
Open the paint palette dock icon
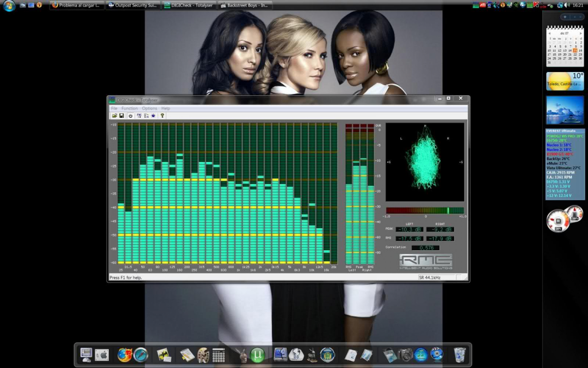[203, 355]
